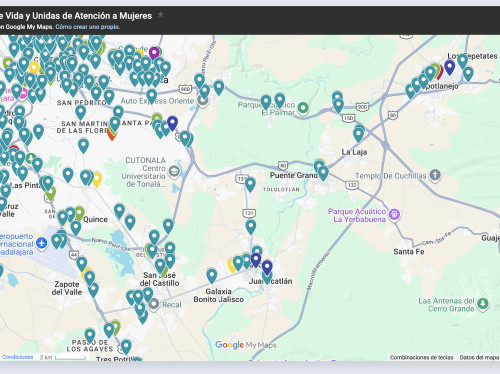The height and width of the screenshot is (374, 500).
Task: Select the Auto Express Oriente gray marker
Action: click(202, 100)
